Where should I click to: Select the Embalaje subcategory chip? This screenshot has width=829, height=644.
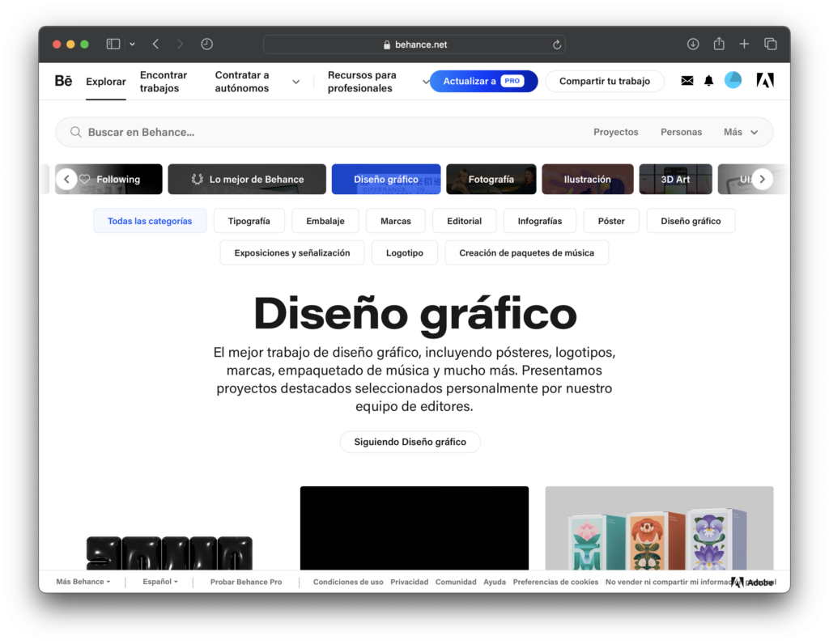pyautogui.click(x=325, y=221)
